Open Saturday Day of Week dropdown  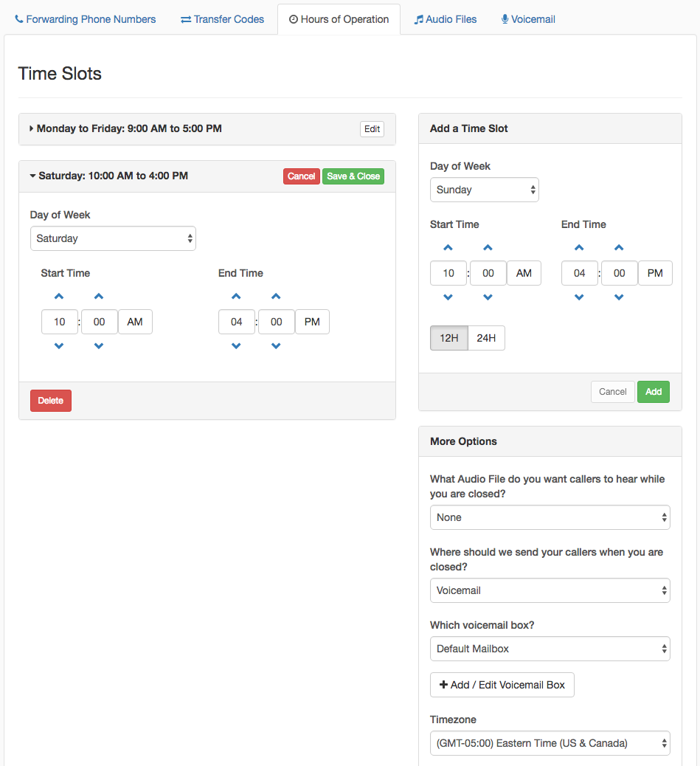pos(114,238)
